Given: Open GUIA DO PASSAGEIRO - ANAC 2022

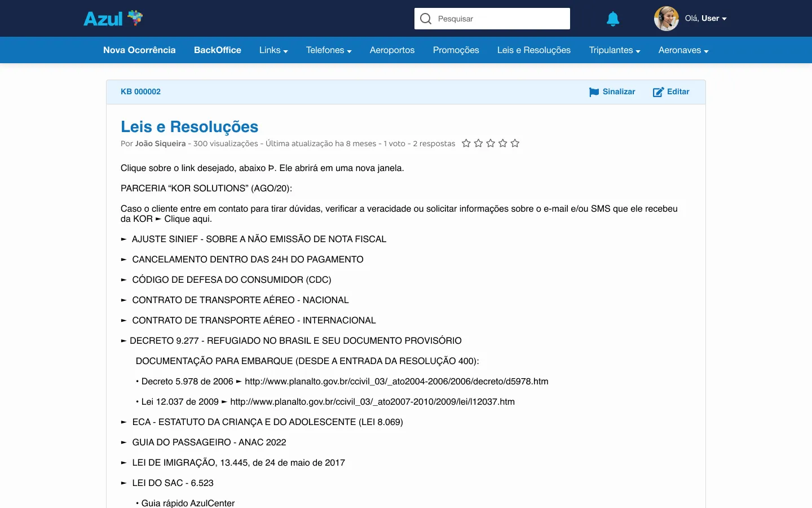Looking at the screenshot, I should [209, 443].
